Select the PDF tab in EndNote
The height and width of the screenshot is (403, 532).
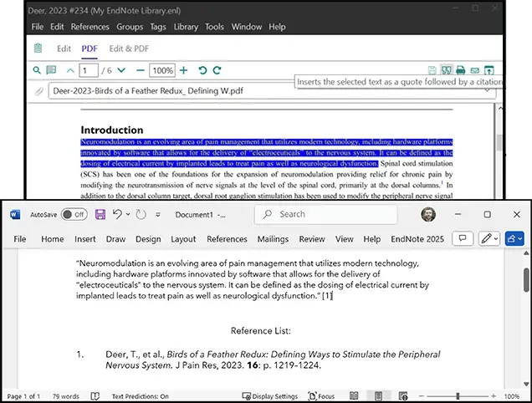pyautogui.click(x=90, y=48)
